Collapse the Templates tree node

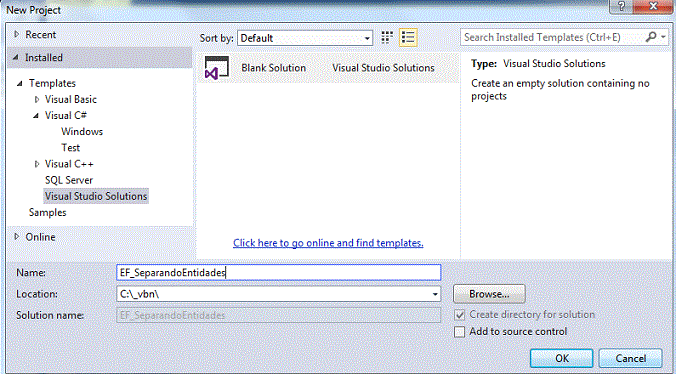(20, 84)
